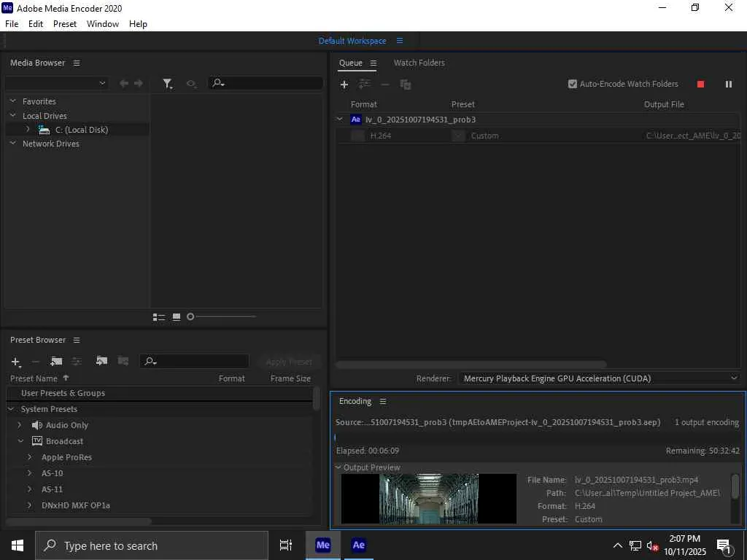Viewport: 747px width, 560px height.
Task: Collapse the Output Preview section
Action: [x=338, y=467]
